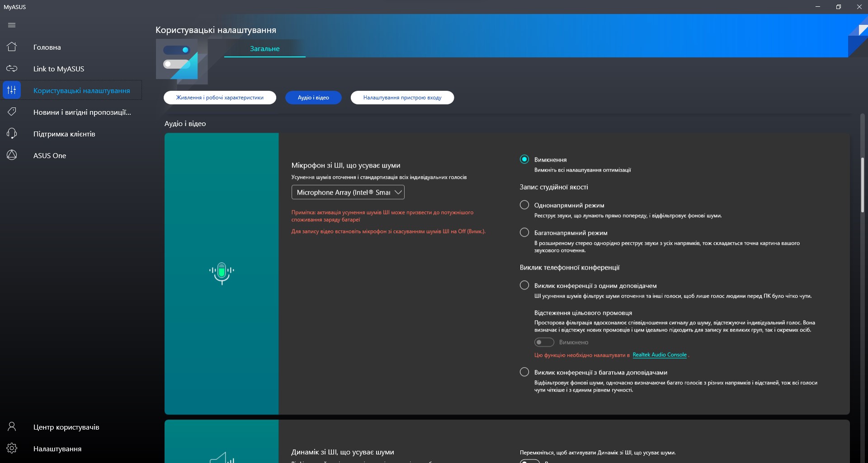Open the Налаштування gear icon
868x463 pixels.
[12, 449]
